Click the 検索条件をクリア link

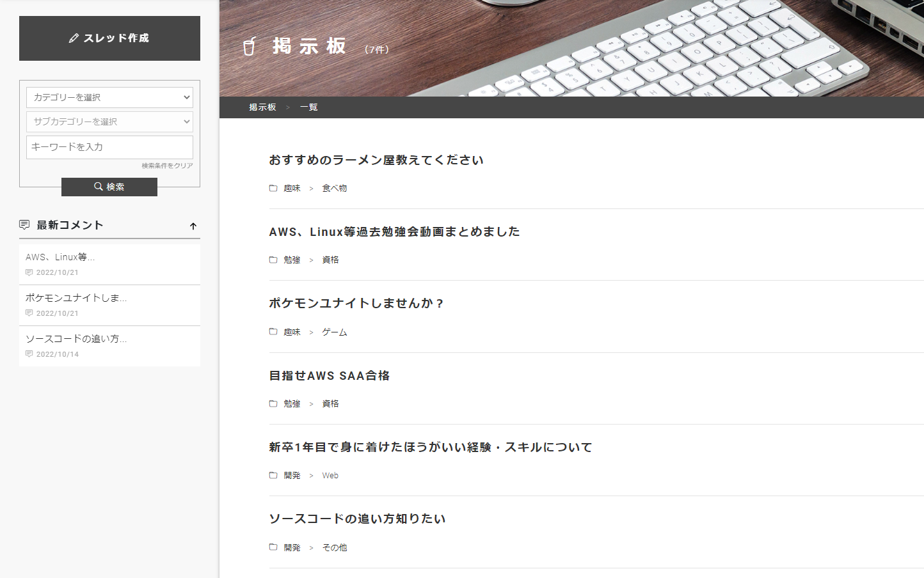tap(167, 166)
